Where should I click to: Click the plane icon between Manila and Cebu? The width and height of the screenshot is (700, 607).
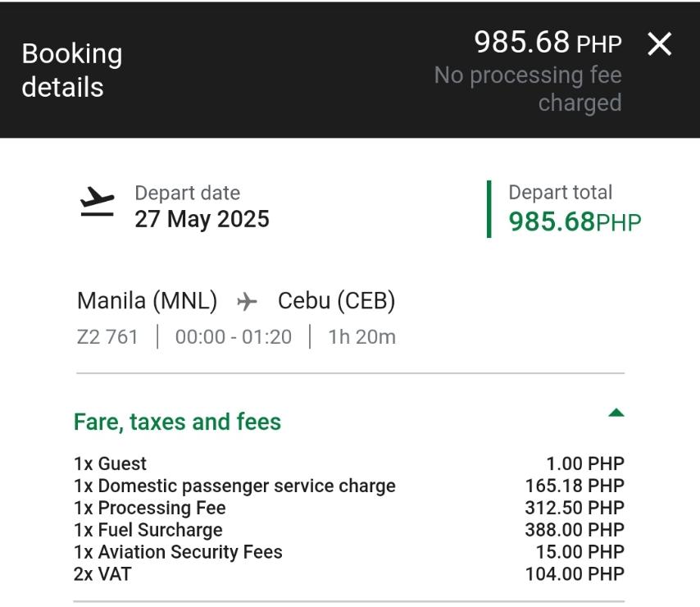[x=247, y=302]
